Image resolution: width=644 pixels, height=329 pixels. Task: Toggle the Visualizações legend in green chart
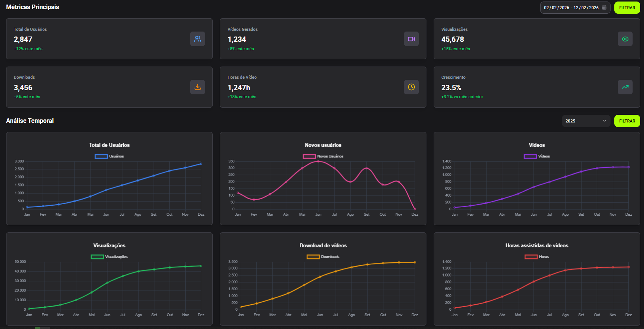pyautogui.click(x=109, y=257)
